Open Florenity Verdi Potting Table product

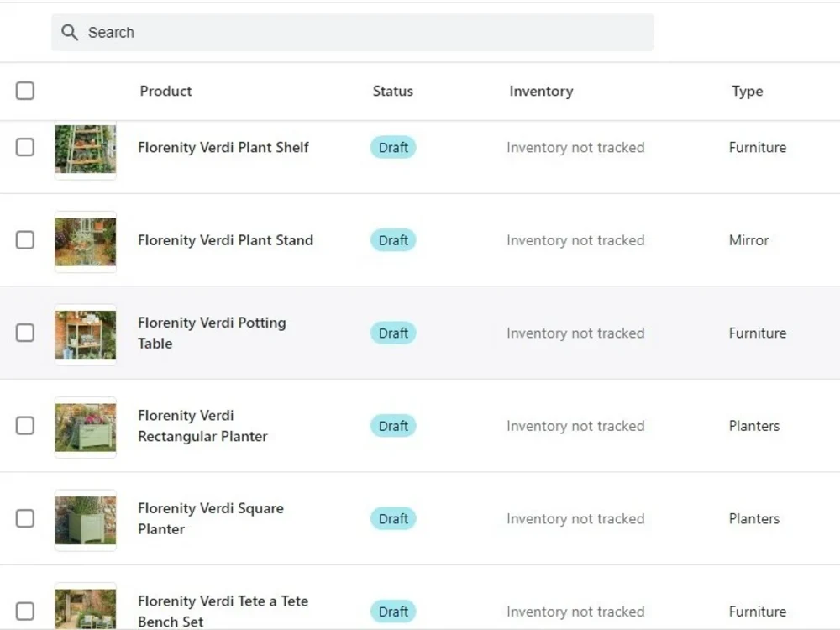pyautogui.click(x=213, y=333)
